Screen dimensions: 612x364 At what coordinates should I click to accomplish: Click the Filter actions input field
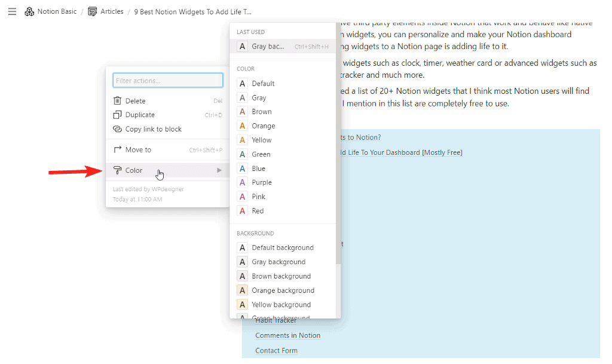(167, 79)
